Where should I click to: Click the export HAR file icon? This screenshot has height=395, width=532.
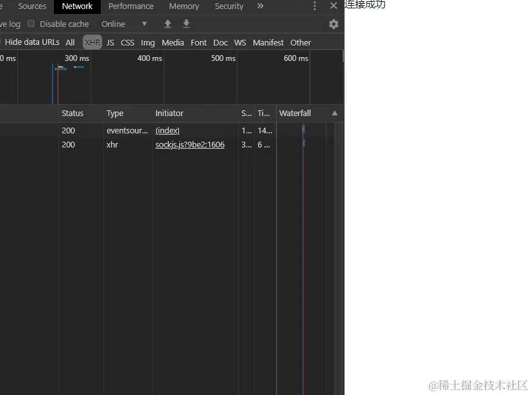point(186,24)
